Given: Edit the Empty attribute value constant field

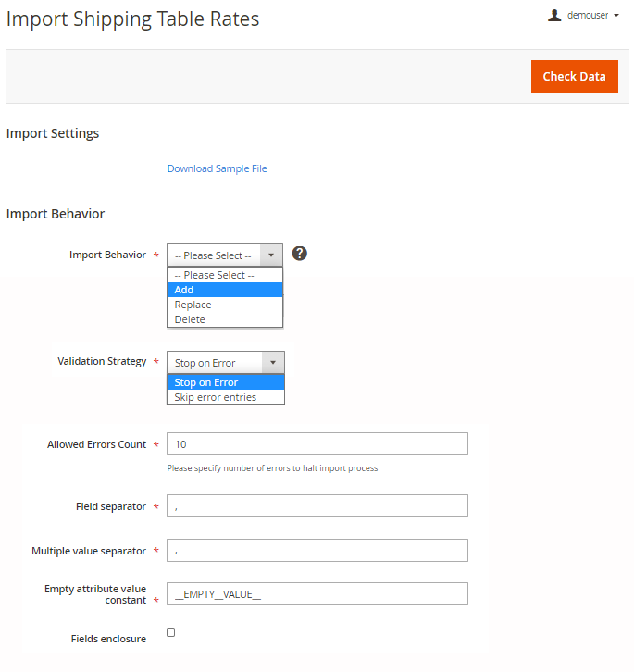Looking at the screenshot, I should coord(317,594).
